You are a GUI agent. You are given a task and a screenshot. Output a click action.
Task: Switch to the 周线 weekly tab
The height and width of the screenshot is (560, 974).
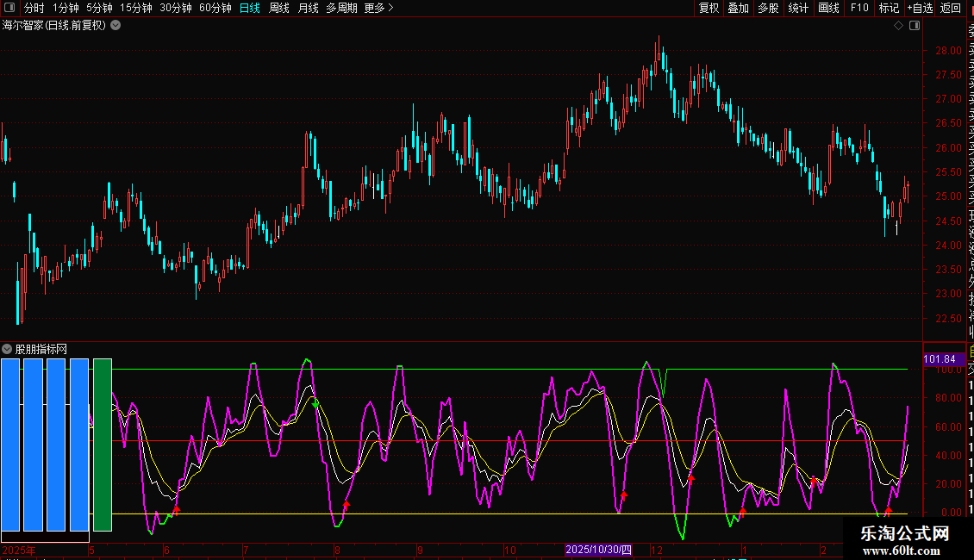tap(279, 8)
